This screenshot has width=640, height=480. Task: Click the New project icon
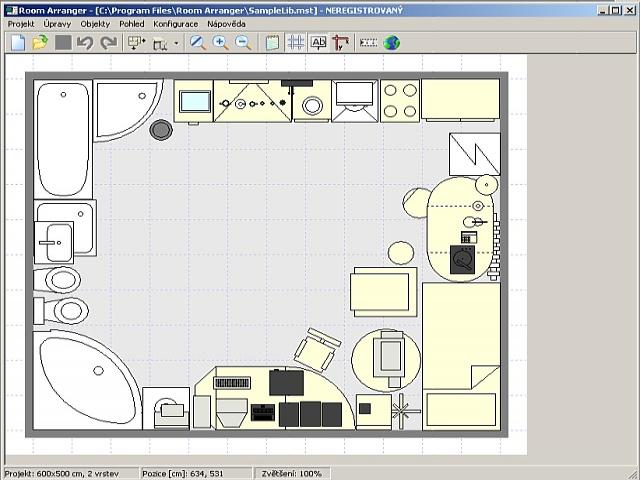click(x=18, y=42)
